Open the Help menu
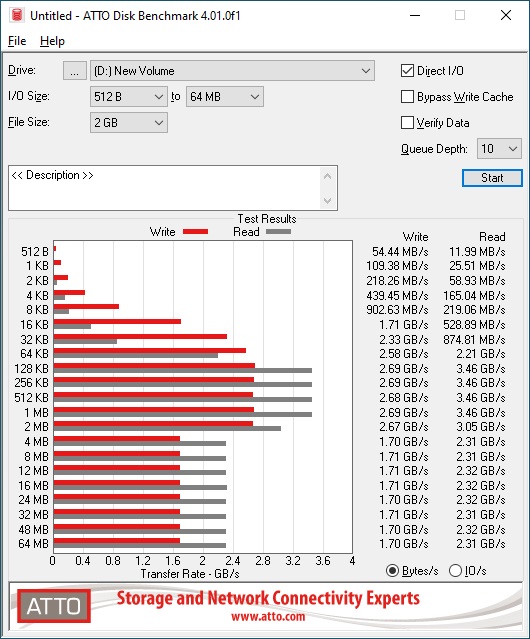This screenshot has height=639, width=530. [52, 41]
